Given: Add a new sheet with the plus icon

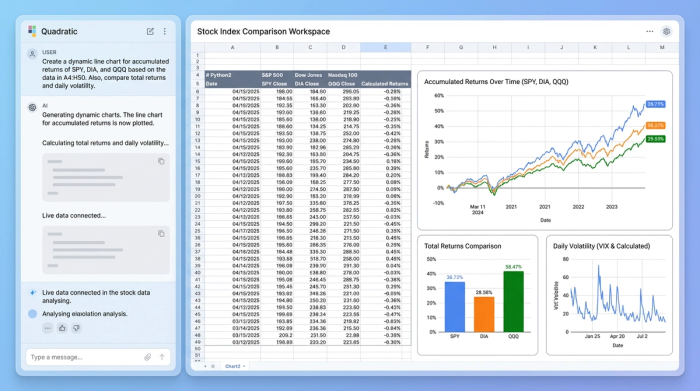Looking at the screenshot, I should pos(205,366).
